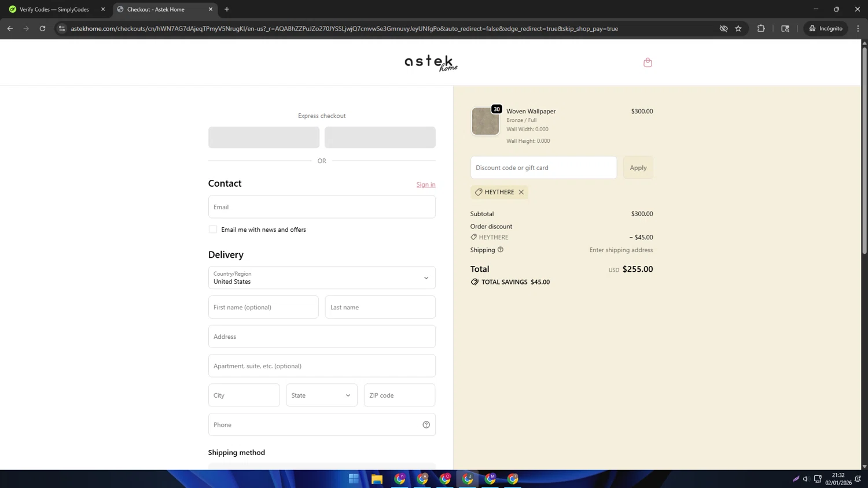Focus the ZIP code field
The image size is (868, 488).
pos(399,395)
